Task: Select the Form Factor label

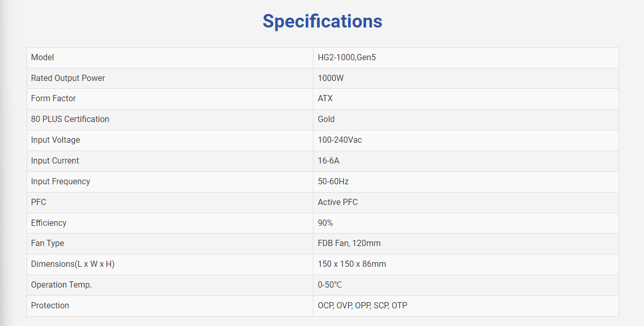Action: coord(54,98)
